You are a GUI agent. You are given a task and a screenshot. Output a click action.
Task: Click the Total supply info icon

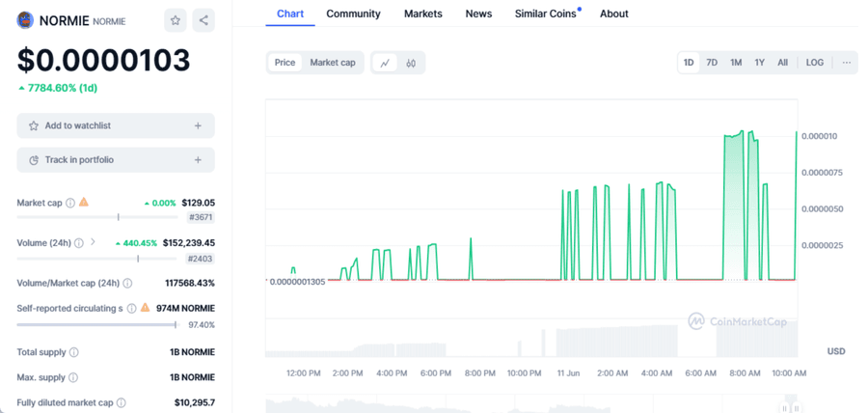coord(74,352)
